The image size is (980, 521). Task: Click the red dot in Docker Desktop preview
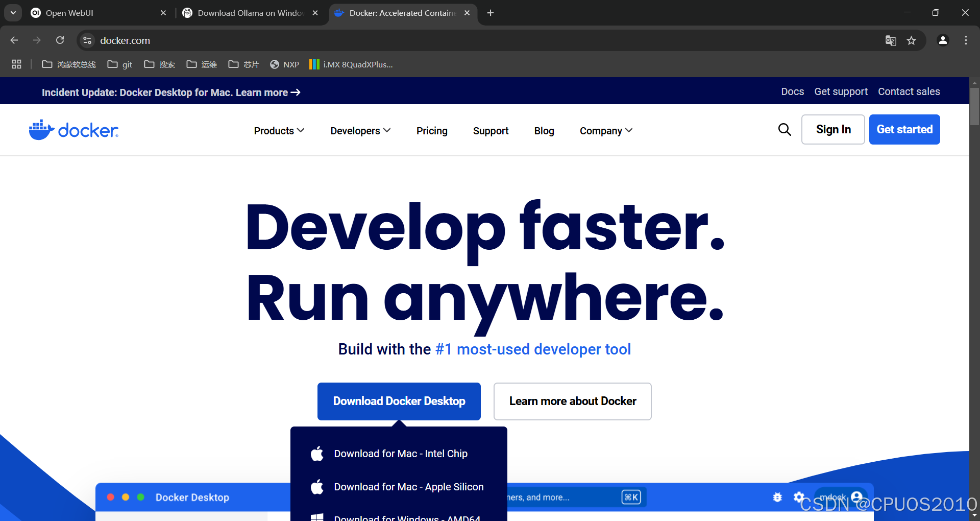click(x=110, y=497)
